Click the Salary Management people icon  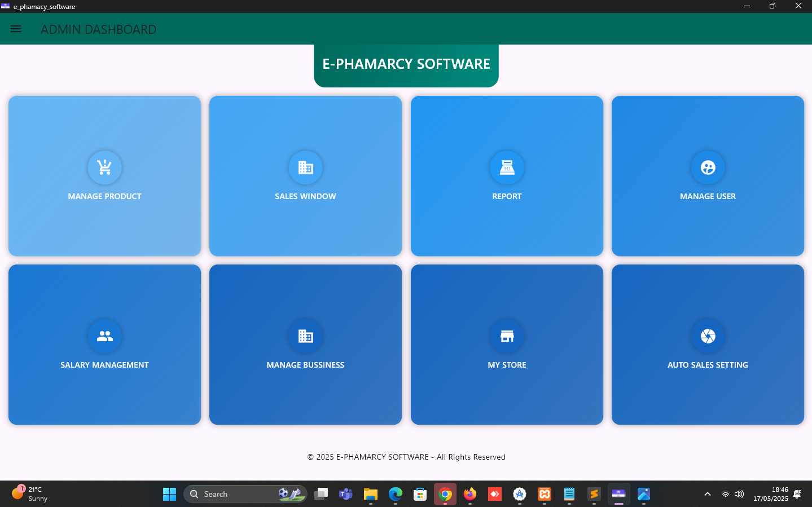(x=104, y=336)
